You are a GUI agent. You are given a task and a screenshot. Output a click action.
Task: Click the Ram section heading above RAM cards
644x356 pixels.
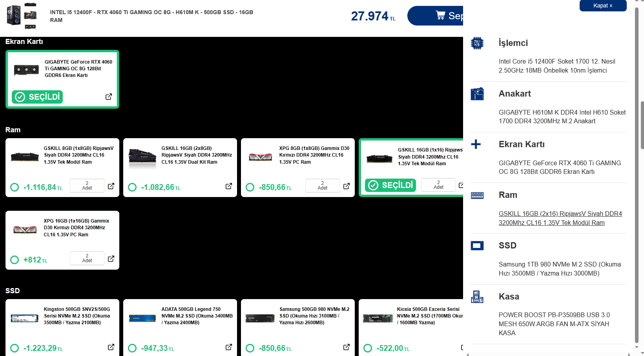[x=13, y=130]
